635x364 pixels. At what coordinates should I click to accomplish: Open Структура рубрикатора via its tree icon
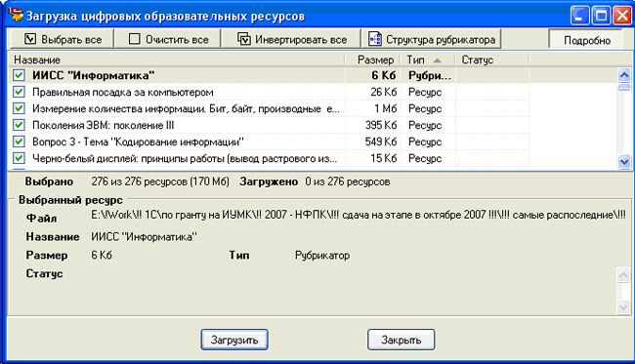(x=374, y=39)
